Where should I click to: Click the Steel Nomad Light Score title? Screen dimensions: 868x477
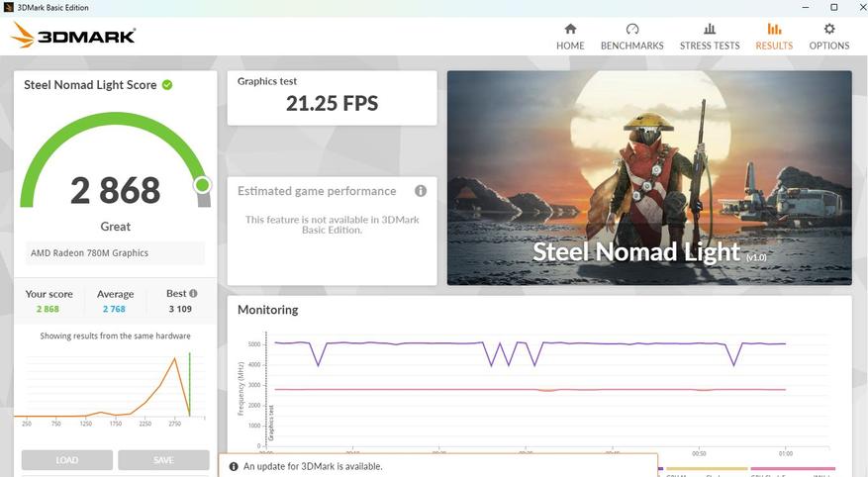click(90, 85)
